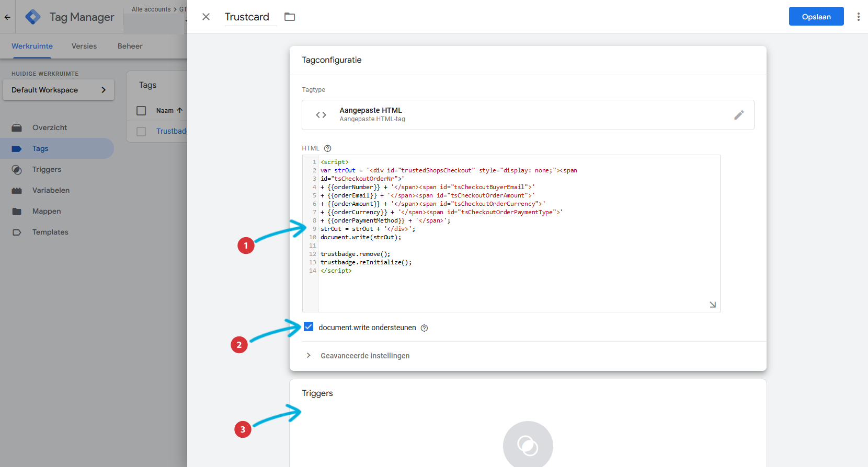Click the Triggers sidebar icon
Image resolution: width=868 pixels, height=467 pixels.
[x=17, y=170]
